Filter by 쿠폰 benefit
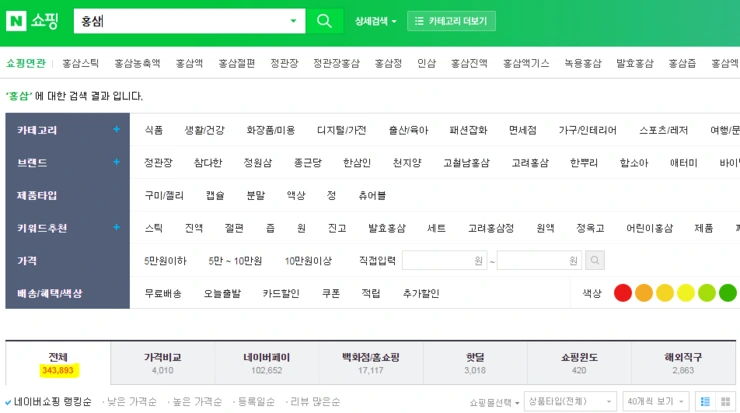The height and width of the screenshot is (413, 740). (330, 293)
